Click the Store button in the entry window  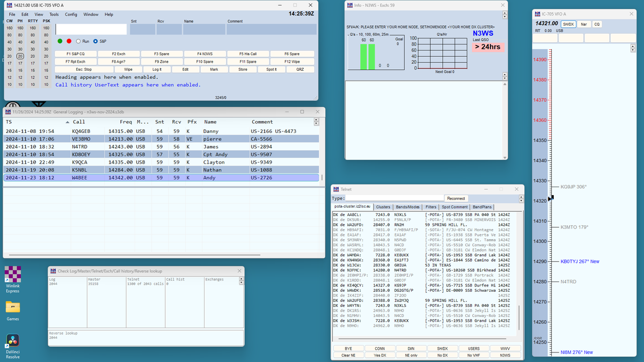[243, 69]
